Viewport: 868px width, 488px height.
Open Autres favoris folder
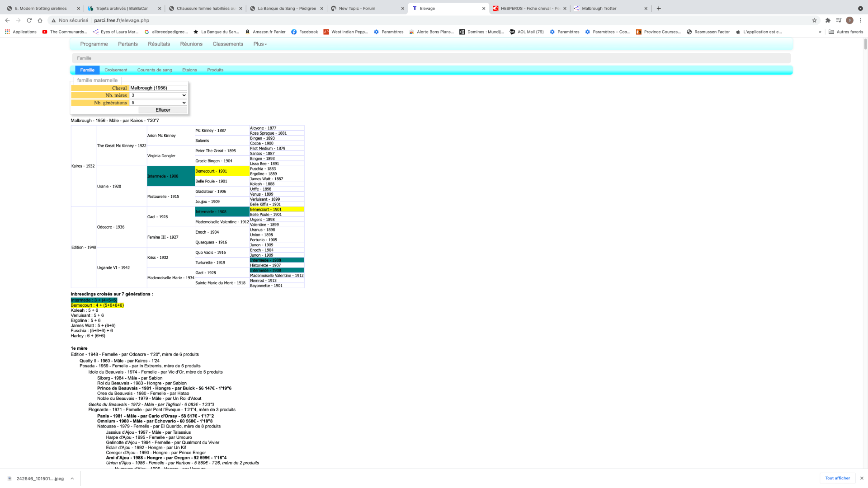(846, 32)
